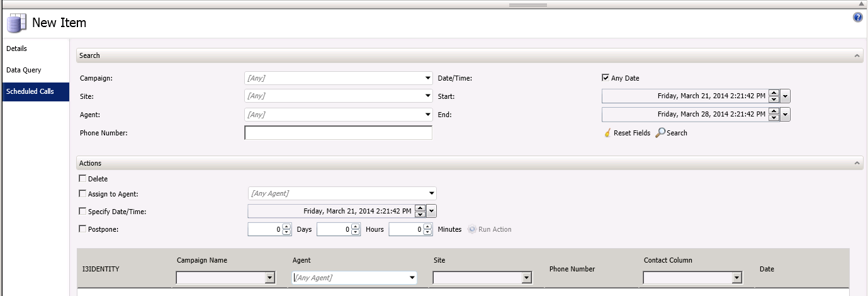Screen dimensions: 868x296
Task: Click the Run Action gear icon
Action: pyautogui.click(x=472, y=229)
